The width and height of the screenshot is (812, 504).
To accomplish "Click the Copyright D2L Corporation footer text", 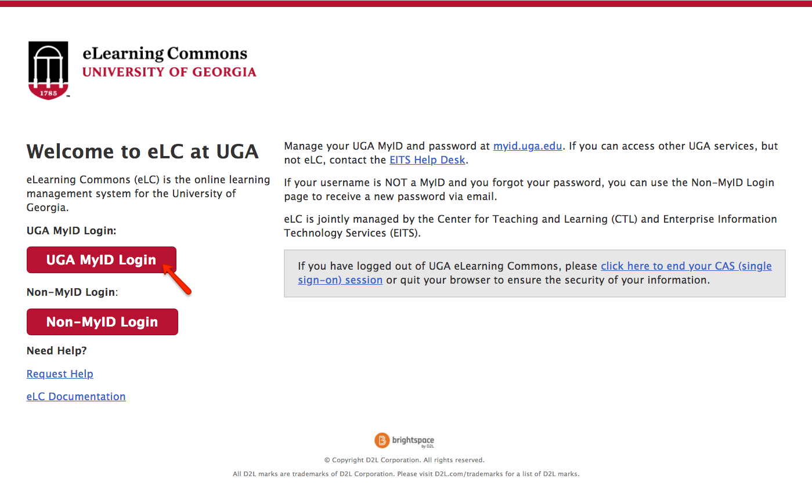I will (x=405, y=460).
